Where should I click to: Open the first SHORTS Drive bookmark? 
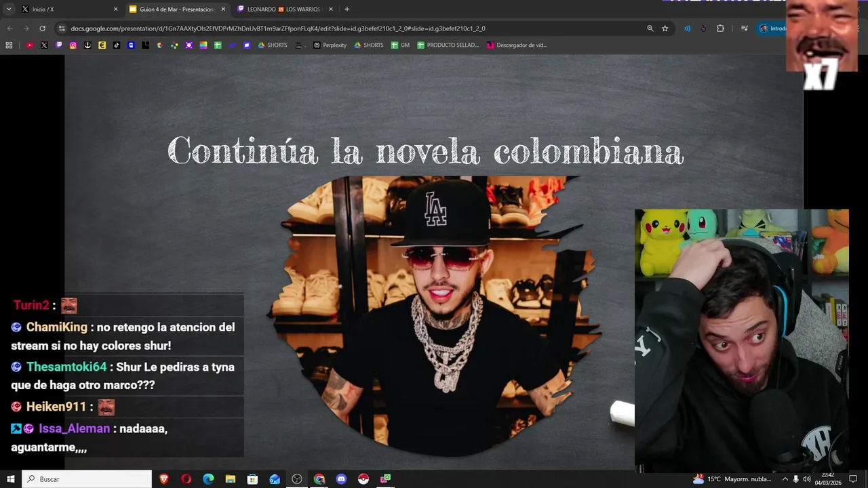[x=272, y=45]
